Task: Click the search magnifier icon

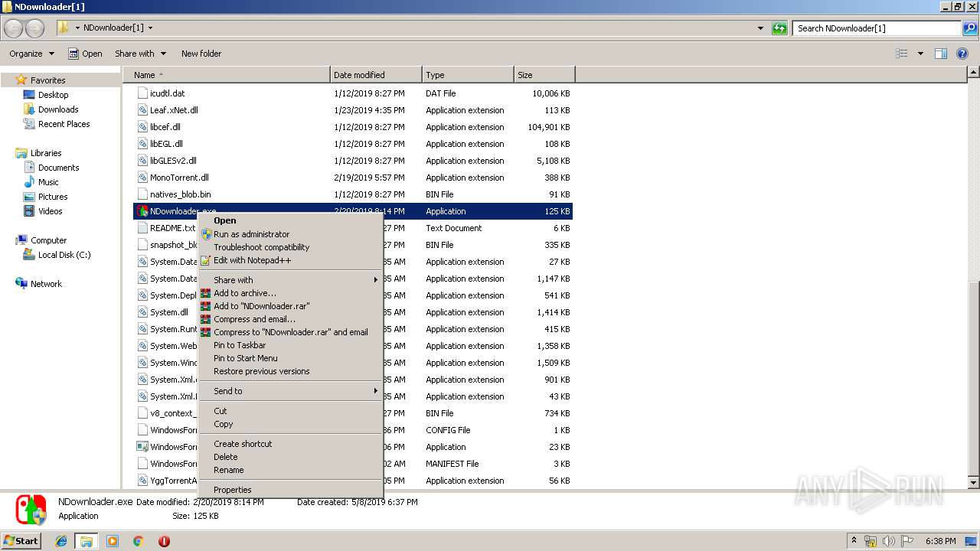Action: tap(970, 28)
